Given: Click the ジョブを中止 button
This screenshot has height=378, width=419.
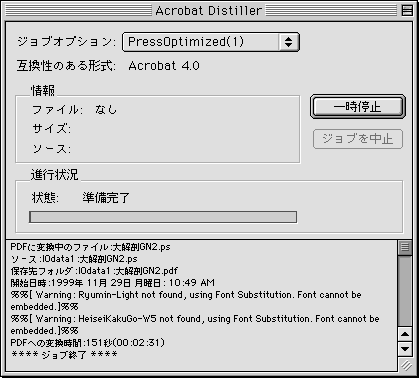Looking at the screenshot, I should point(358,139).
